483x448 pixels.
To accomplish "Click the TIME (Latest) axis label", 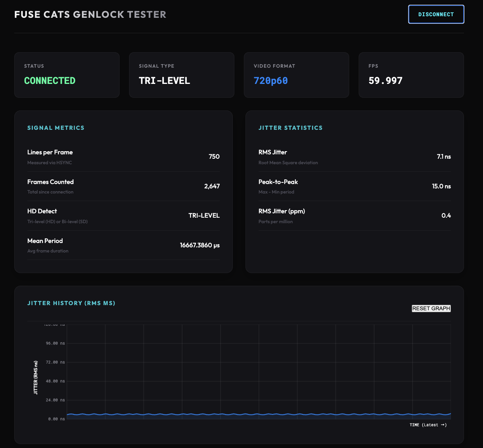I will [x=428, y=425].
